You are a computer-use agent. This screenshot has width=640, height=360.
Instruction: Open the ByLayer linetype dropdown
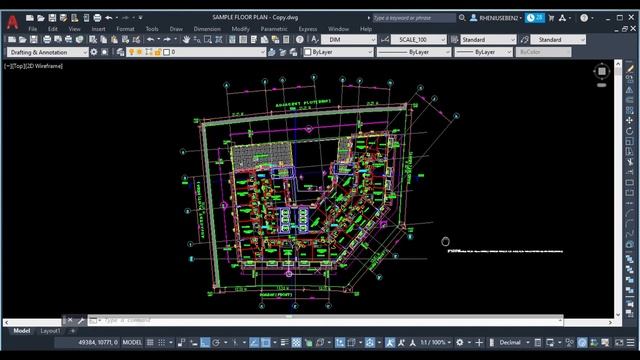pyautogui.click(x=414, y=52)
